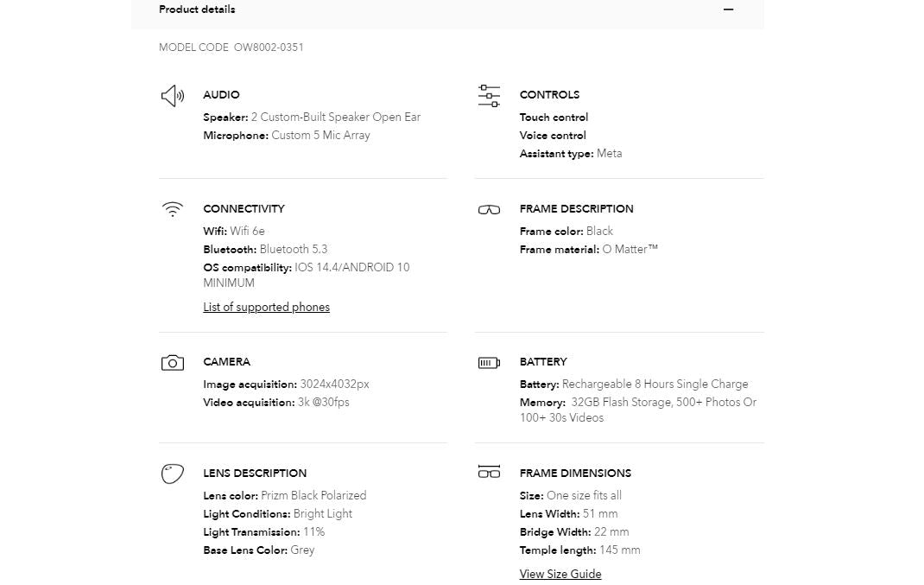Click the model code OW8002-0351 text
The width and height of the screenshot is (924, 585).
tap(269, 48)
